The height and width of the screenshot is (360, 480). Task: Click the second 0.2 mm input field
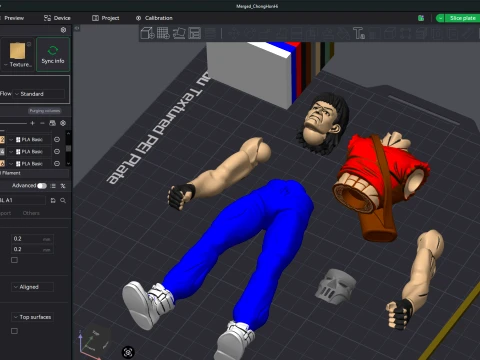click(x=32, y=249)
